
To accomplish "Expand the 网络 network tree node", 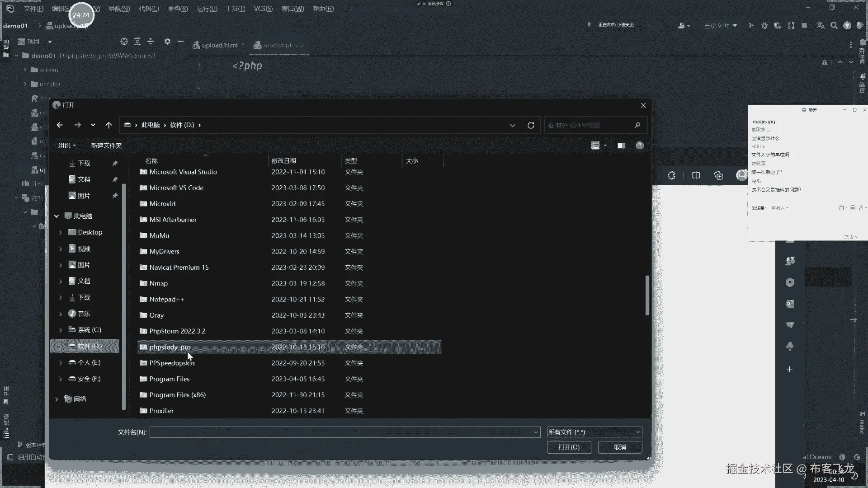I will [x=57, y=399].
